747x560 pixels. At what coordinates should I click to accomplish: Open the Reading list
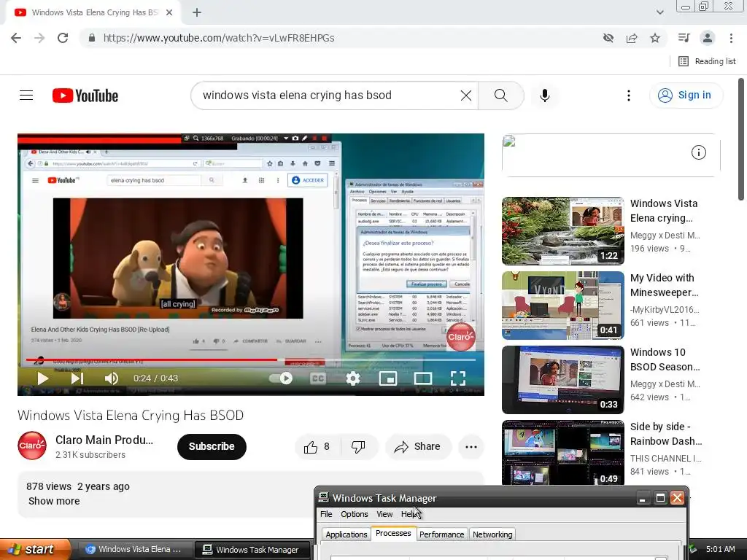[707, 61]
